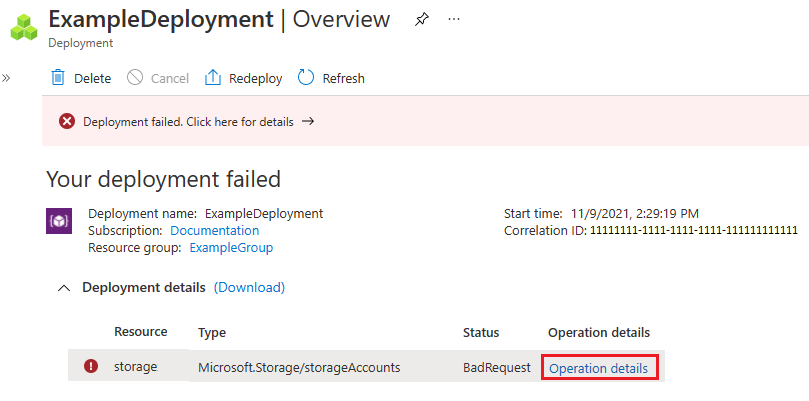Click the storage row error icon
The image size is (809, 401).
point(91,367)
